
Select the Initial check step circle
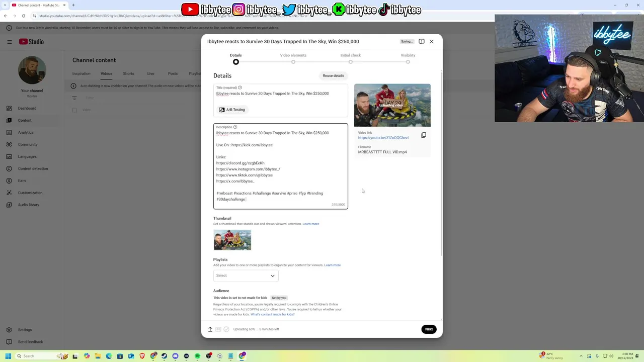(351, 62)
